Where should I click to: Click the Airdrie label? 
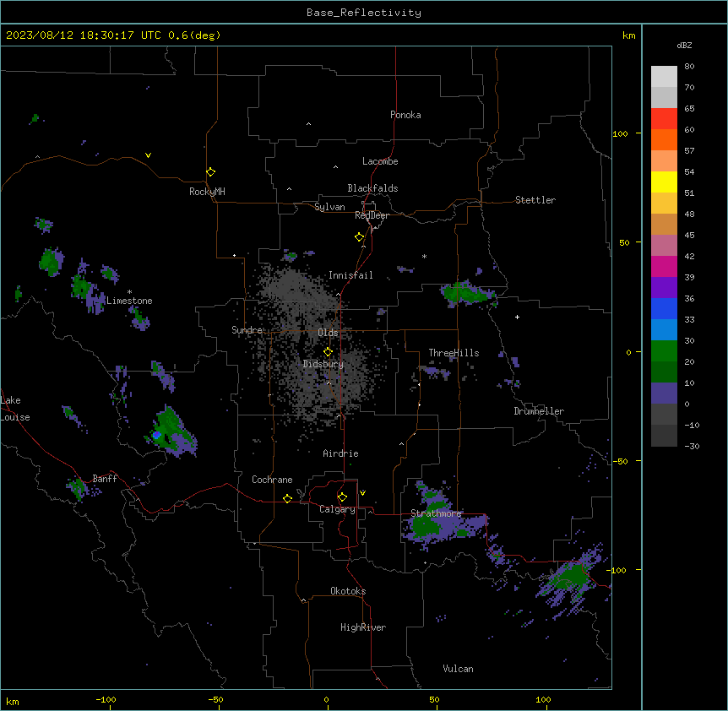point(340,453)
